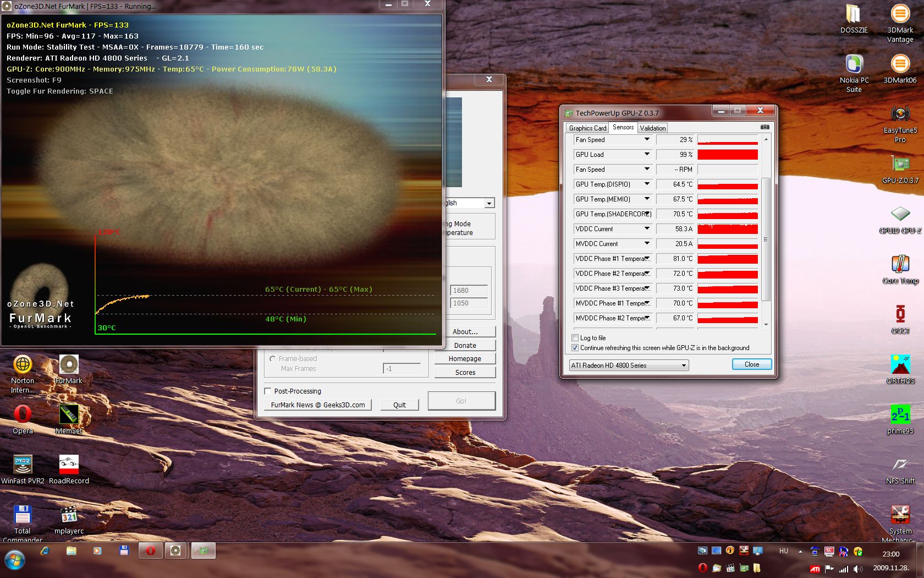Click GPU-Z sensor list scrollbar thumb
The image size is (924, 578).
(766, 239)
